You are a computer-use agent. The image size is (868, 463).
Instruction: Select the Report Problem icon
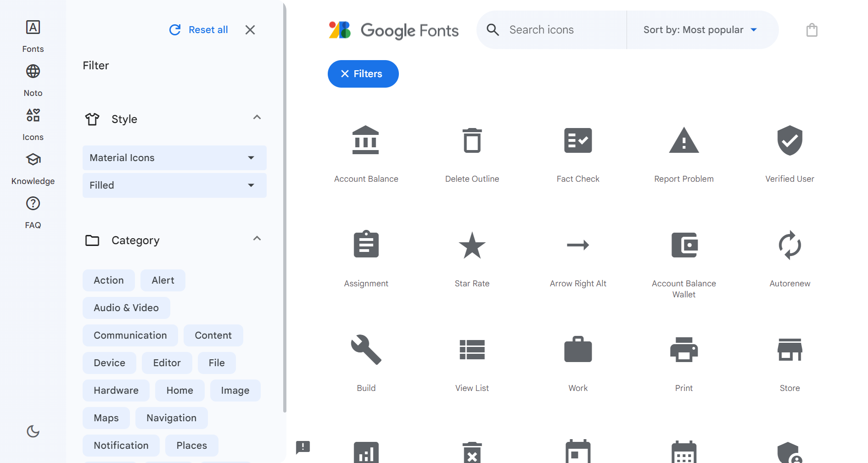point(684,140)
